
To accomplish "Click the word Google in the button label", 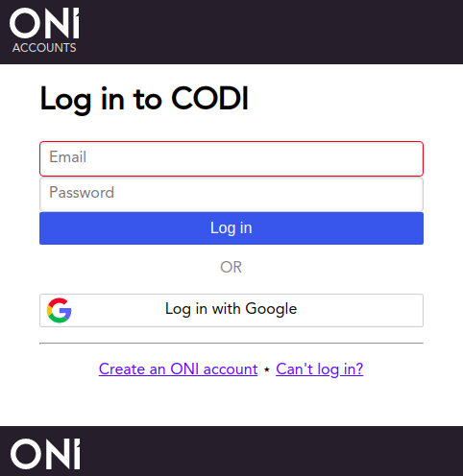I will click(271, 310).
